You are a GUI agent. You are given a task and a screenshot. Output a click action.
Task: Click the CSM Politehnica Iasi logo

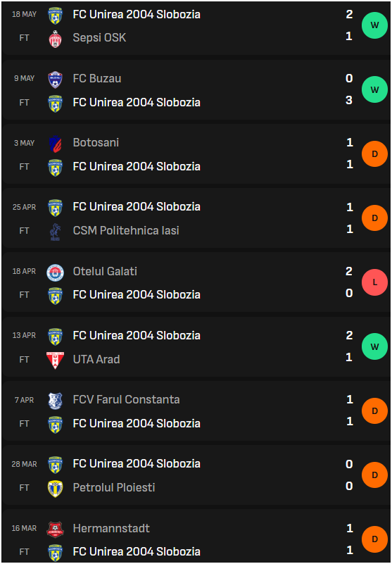click(x=55, y=232)
